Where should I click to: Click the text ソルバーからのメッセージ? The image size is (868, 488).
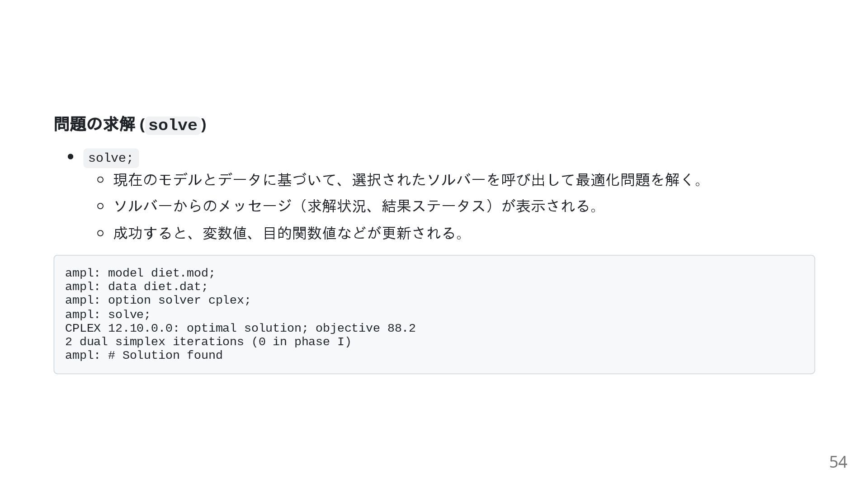(203, 206)
